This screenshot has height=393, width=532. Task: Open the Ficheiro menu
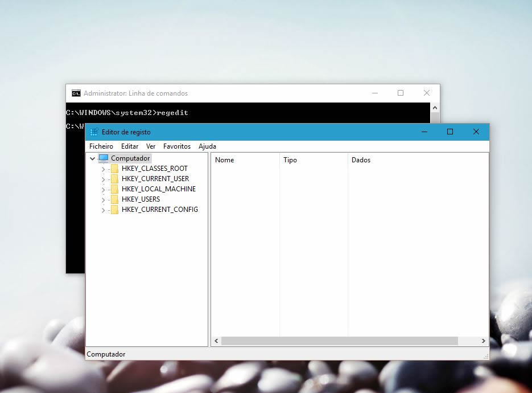[101, 146]
